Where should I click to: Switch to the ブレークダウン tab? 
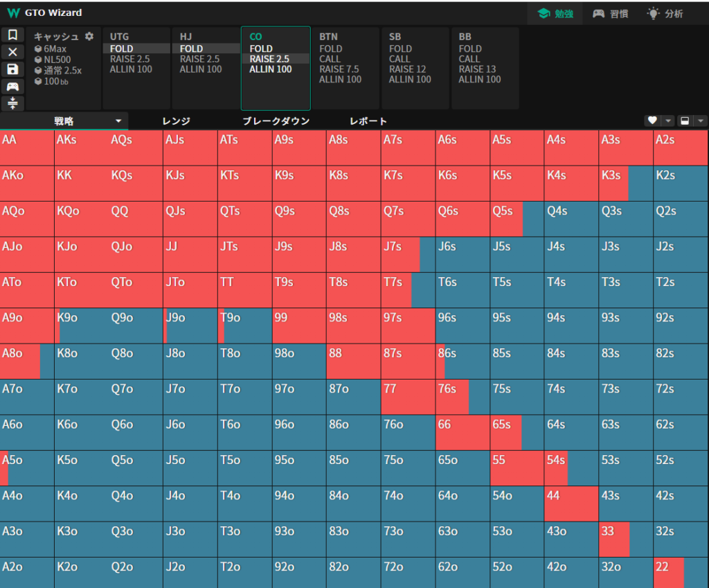coord(276,121)
